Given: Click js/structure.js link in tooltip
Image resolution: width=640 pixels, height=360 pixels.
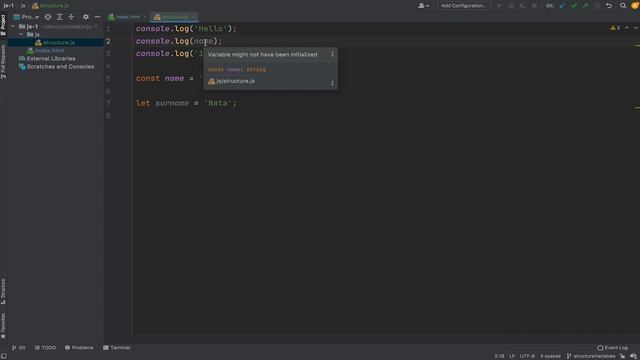Looking at the screenshot, I should [236, 81].
